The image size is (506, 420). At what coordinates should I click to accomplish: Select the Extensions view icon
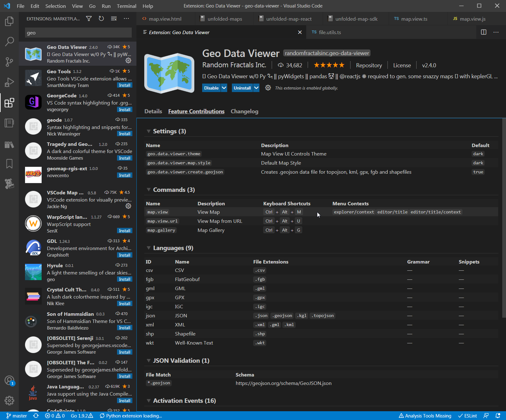pos(9,102)
